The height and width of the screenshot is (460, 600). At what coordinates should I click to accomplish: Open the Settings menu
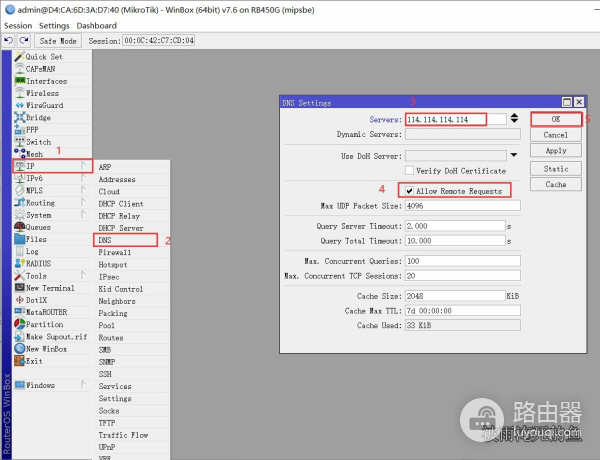click(x=54, y=26)
